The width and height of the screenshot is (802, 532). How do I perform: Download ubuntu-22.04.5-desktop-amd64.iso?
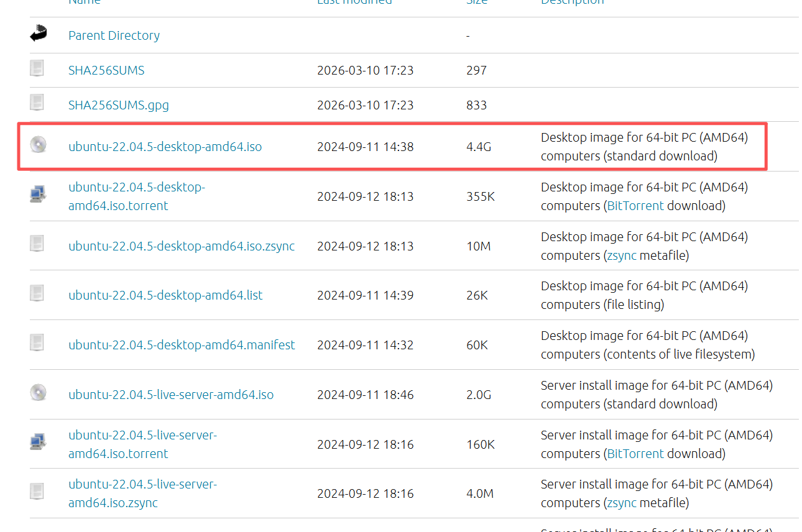165,147
